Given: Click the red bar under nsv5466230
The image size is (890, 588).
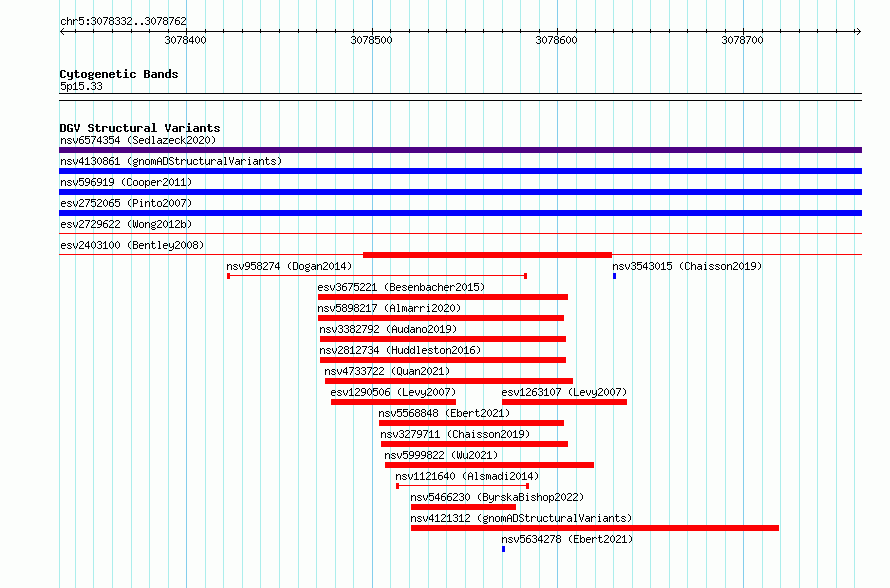Looking at the screenshot, I should (x=464, y=507).
